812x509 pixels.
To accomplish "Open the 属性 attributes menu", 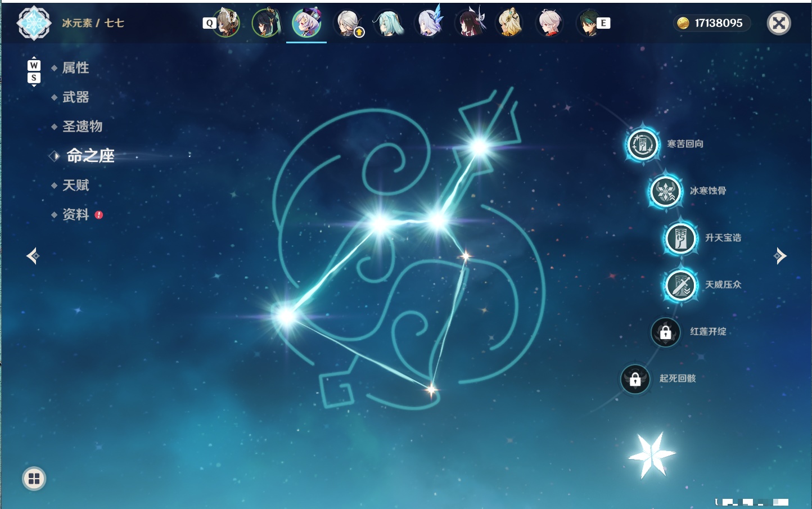I will click(75, 68).
